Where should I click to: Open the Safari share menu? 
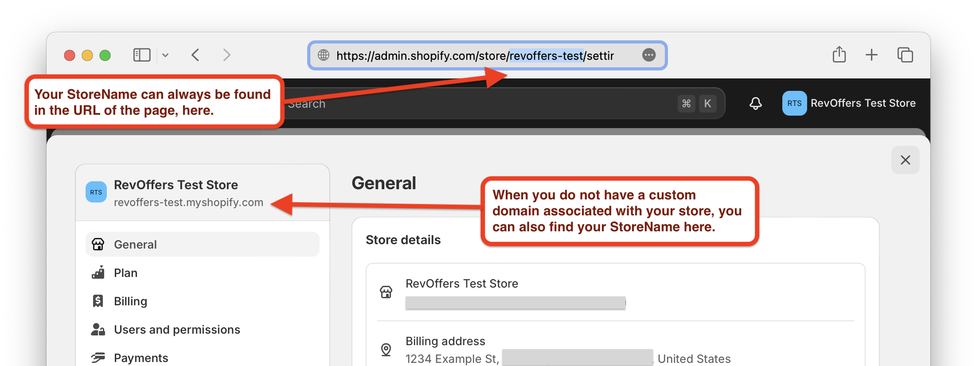point(839,55)
